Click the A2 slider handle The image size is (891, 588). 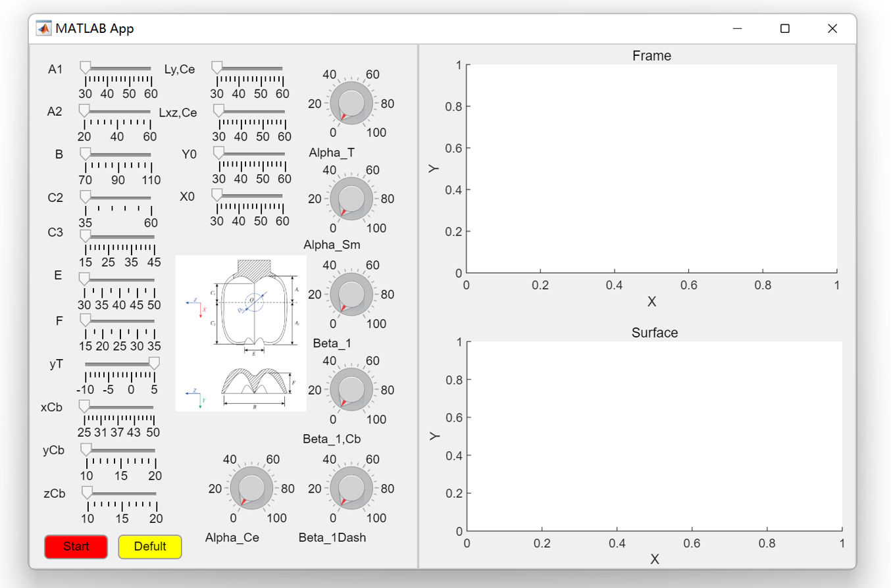(x=84, y=110)
